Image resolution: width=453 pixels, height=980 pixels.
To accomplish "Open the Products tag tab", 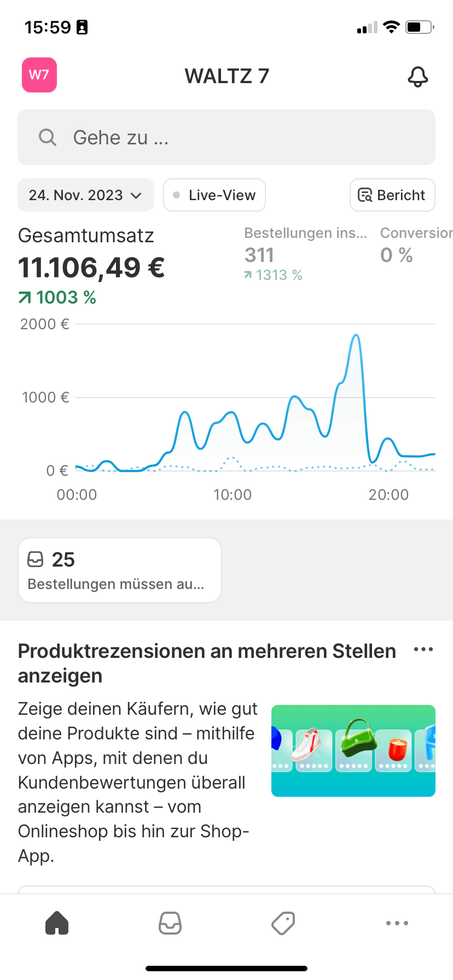I will coord(283,923).
